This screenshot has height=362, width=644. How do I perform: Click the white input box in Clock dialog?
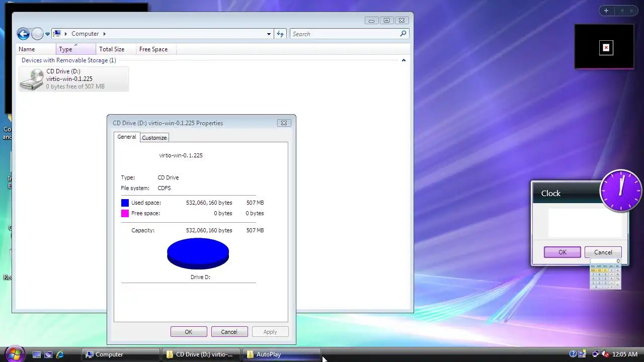coord(585,223)
